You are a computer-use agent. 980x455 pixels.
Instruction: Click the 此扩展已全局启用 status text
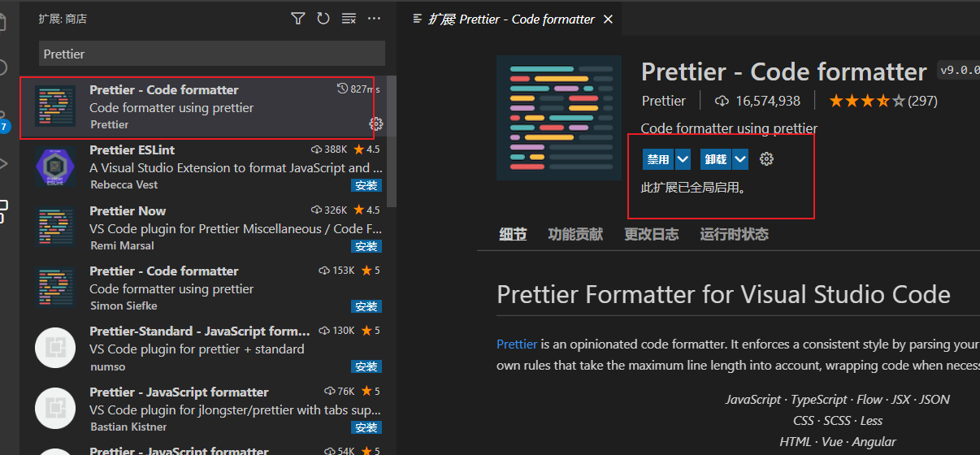pyautogui.click(x=693, y=188)
